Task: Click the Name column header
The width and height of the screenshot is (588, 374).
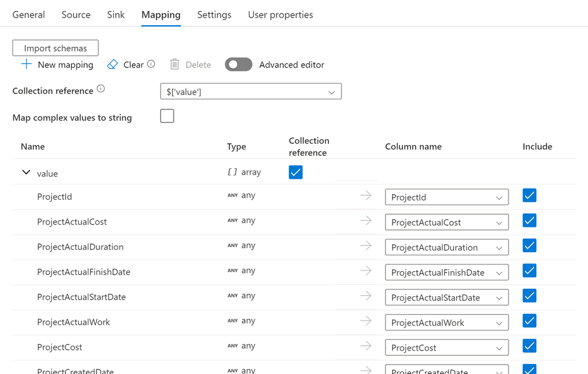Action: point(32,146)
